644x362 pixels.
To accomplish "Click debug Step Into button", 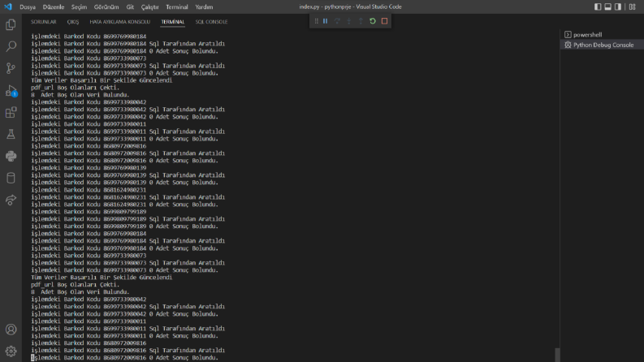I will click(349, 21).
